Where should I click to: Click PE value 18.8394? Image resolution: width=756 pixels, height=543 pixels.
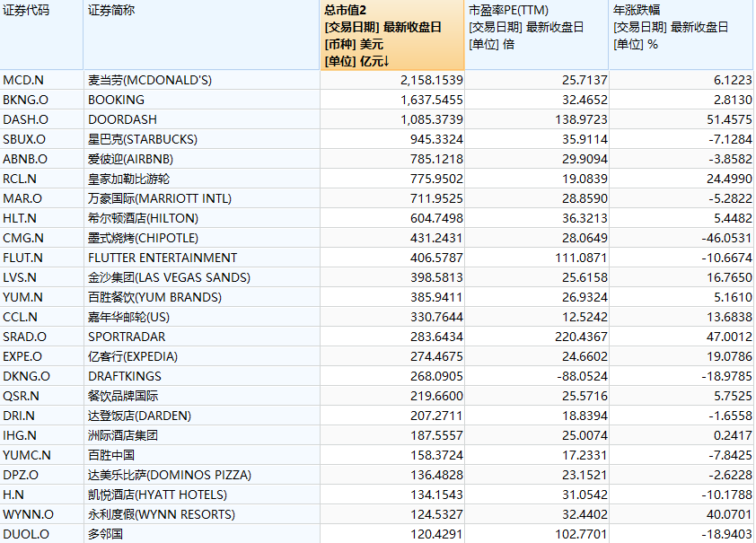point(585,416)
